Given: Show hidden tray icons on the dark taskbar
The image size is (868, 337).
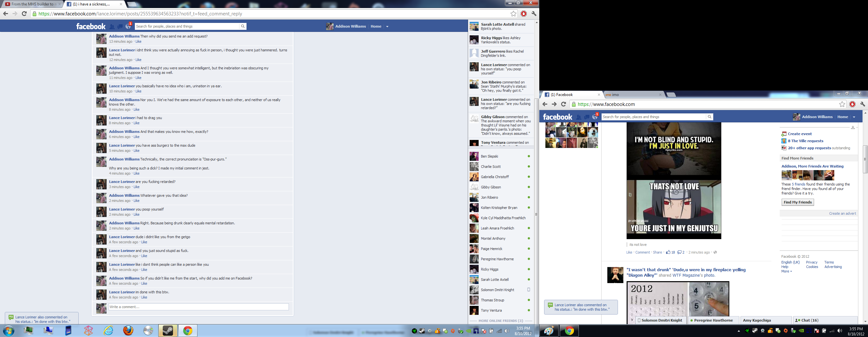Looking at the screenshot, I should pyautogui.click(x=739, y=331).
